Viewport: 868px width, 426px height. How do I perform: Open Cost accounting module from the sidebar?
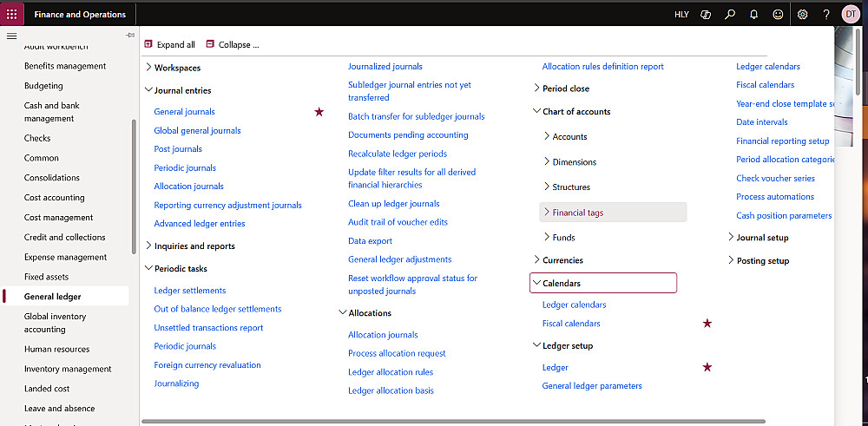54,198
